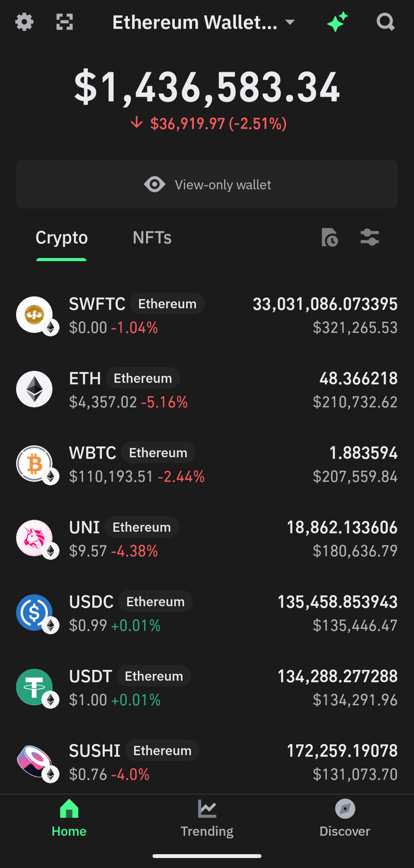Image resolution: width=414 pixels, height=868 pixels.
Task: Expand the Ethereum Wallet dropdown arrow
Action: [290, 22]
